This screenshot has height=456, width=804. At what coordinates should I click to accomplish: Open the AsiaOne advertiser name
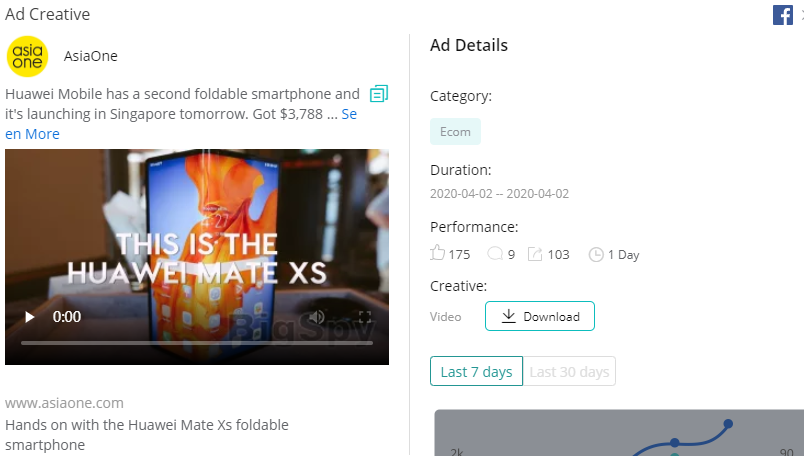(x=91, y=56)
